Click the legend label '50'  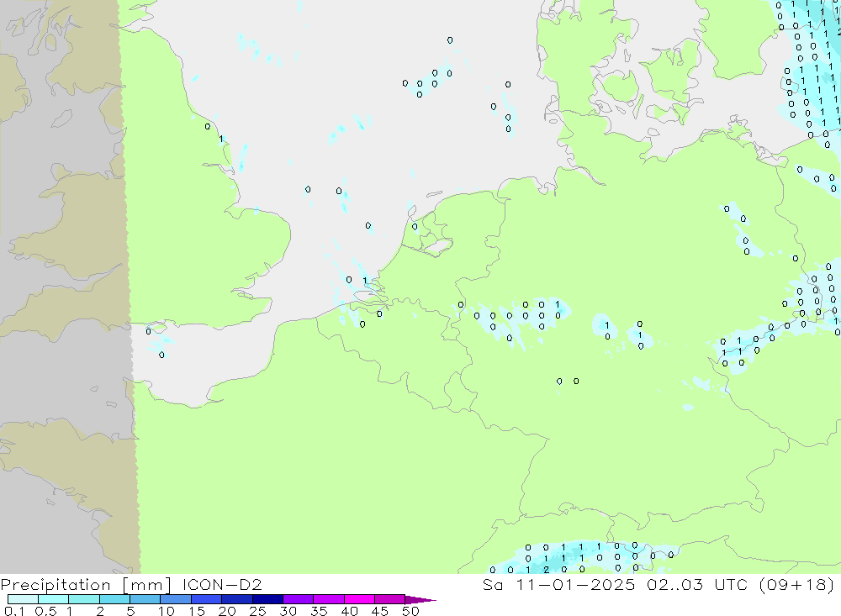tap(410, 611)
